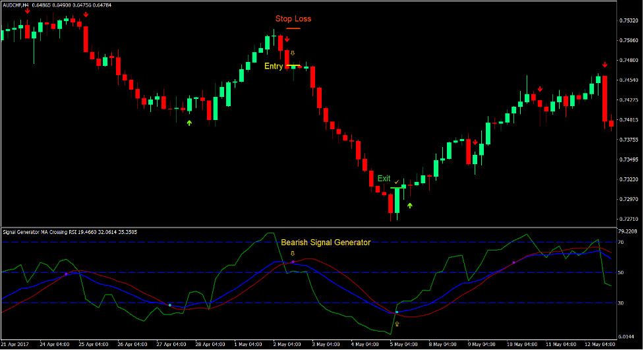Click the red down arrow above 12 May candle

point(604,65)
